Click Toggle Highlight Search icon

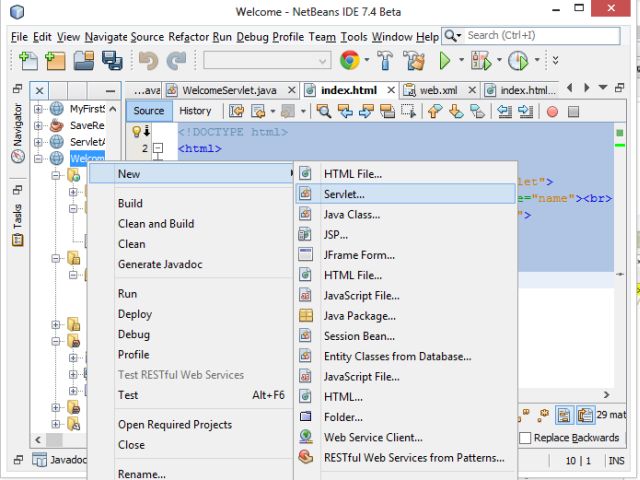coord(387,111)
